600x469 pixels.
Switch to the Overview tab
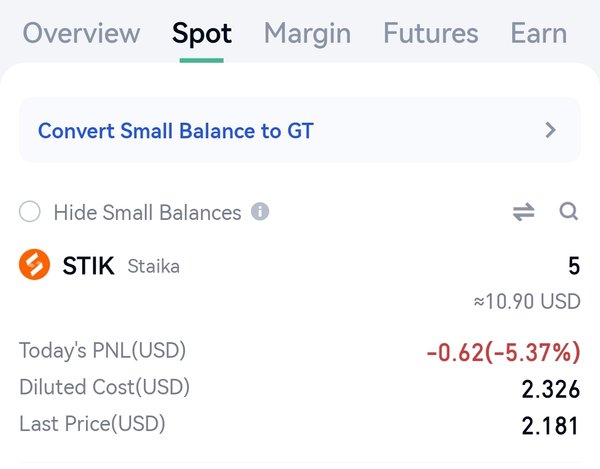pos(81,33)
